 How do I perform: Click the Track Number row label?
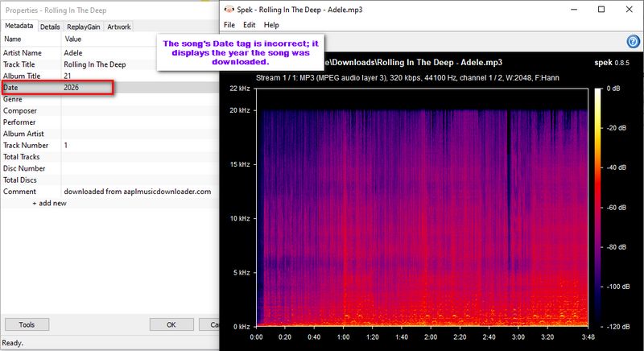26,146
